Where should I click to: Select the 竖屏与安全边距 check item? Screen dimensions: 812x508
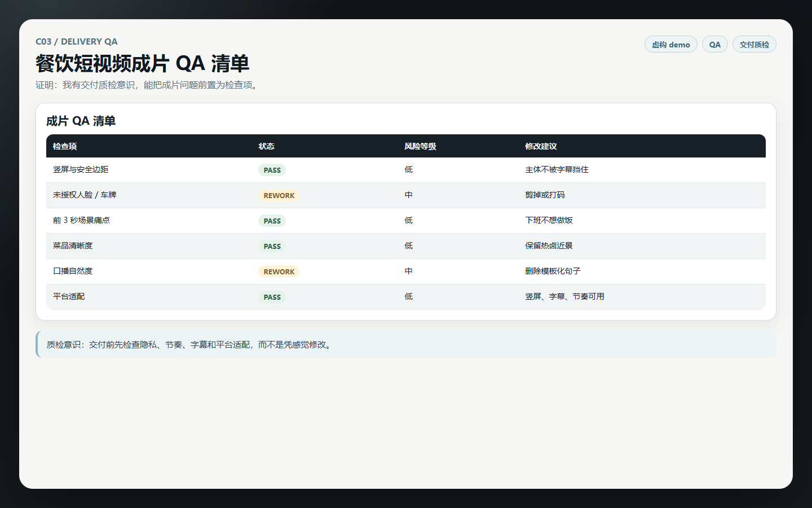[x=81, y=169]
